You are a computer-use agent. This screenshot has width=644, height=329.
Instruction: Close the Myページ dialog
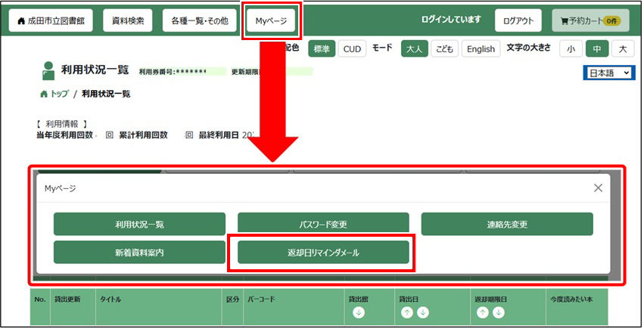point(598,188)
